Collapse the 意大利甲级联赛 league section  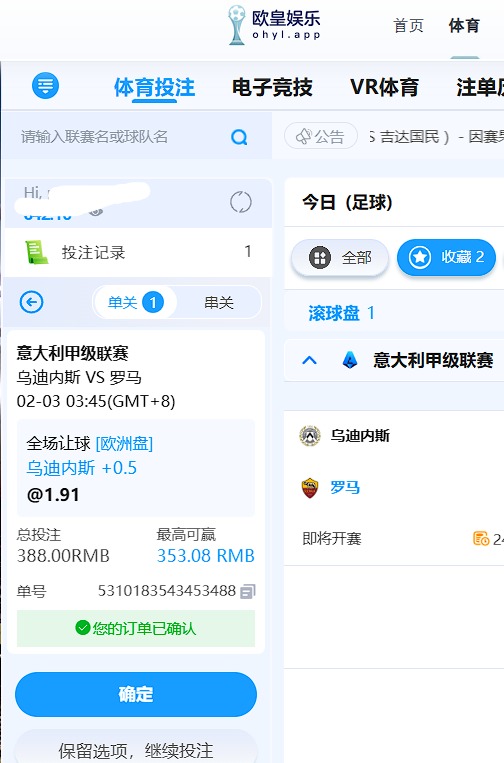click(309, 361)
